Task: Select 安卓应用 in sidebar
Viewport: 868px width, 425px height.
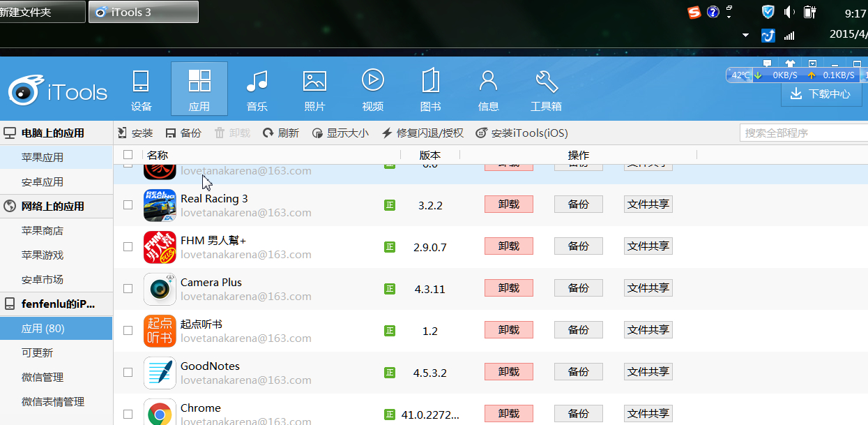Action: [x=56, y=182]
